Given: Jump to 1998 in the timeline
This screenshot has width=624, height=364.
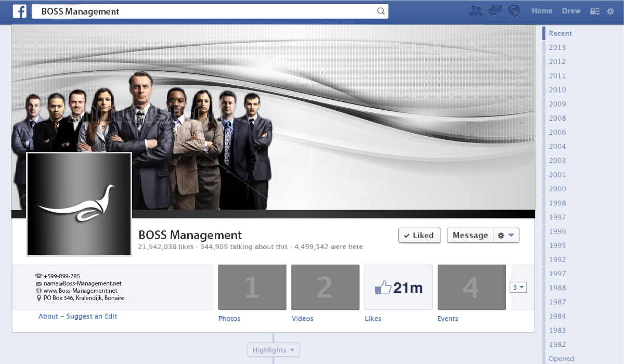Looking at the screenshot, I should 557,203.
